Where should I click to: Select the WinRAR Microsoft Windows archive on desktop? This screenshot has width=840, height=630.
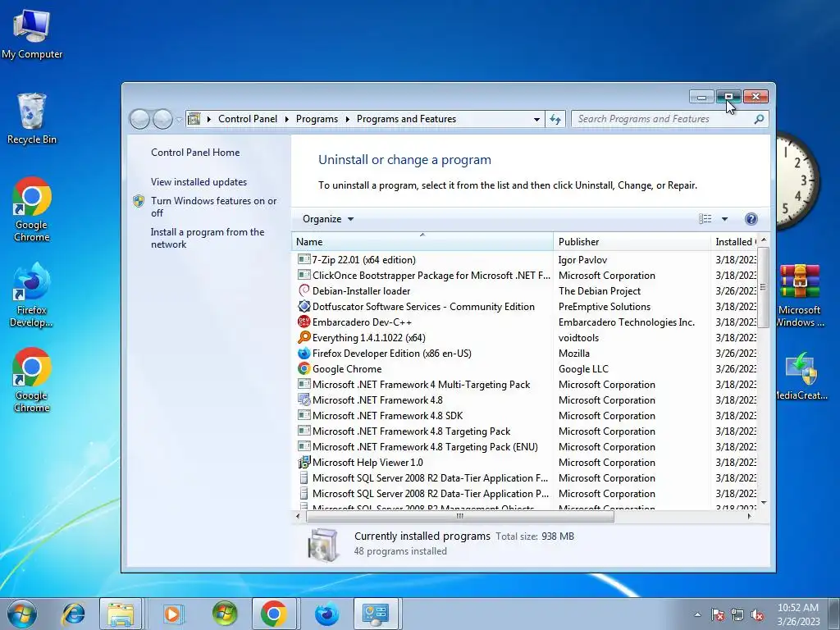(800, 295)
